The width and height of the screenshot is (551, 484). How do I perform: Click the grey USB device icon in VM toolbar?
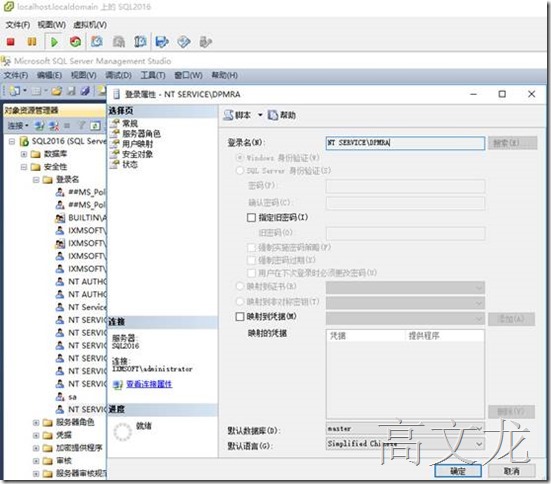[x=205, y=42]
